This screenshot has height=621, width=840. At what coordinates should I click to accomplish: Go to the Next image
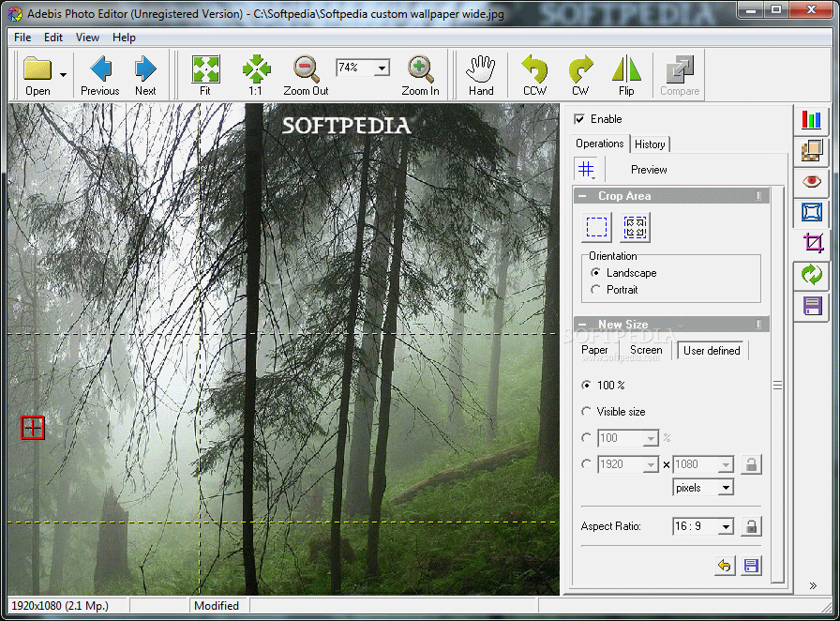coord(145,75)
